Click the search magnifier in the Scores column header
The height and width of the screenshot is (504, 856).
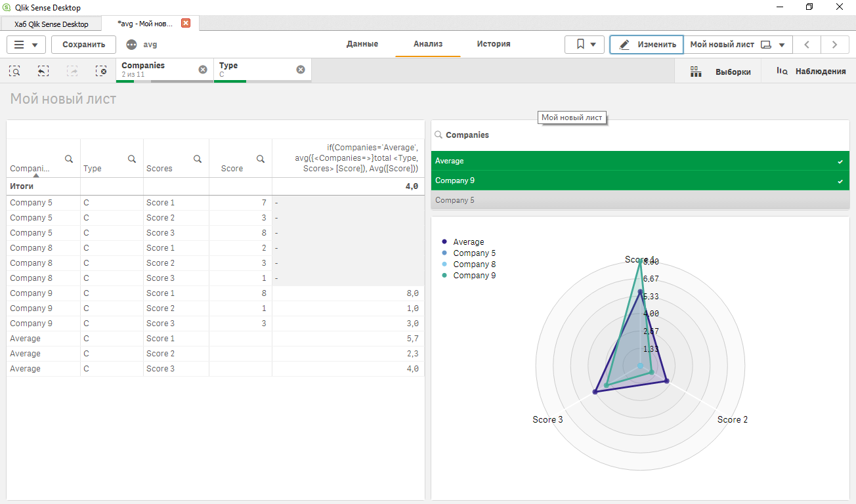[198, 159]
